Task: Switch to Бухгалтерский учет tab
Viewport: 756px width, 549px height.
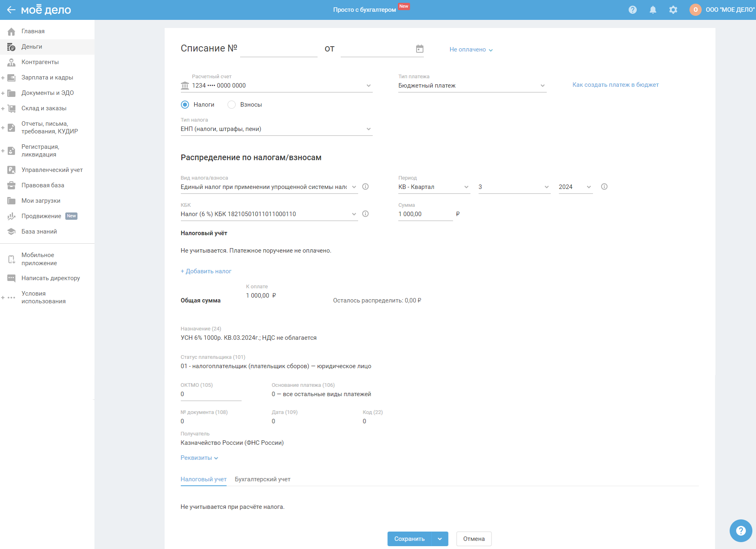Action: [x=263, y=479]
